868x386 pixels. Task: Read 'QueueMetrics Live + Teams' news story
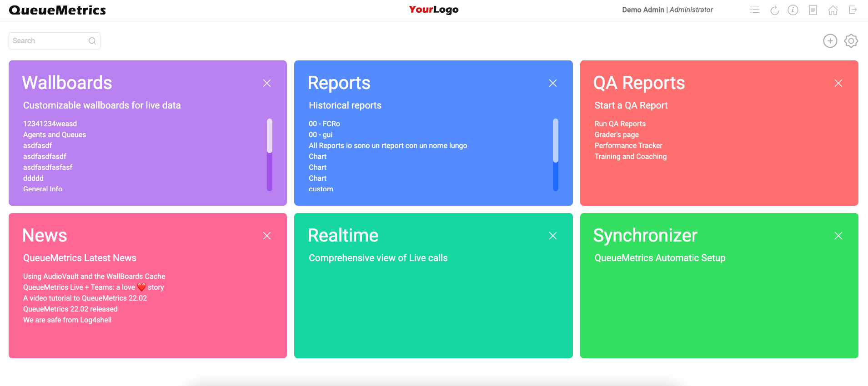[x=94, y=287]
